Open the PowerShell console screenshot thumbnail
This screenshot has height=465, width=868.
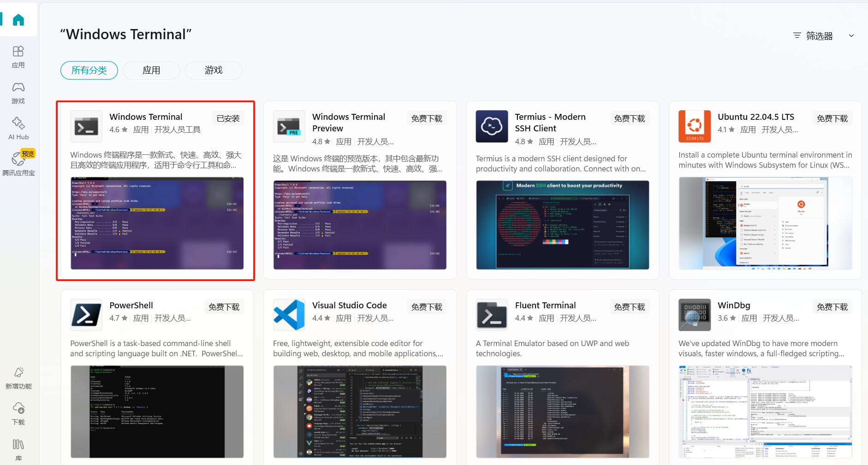pyautogui.click(x=157, y=412)
